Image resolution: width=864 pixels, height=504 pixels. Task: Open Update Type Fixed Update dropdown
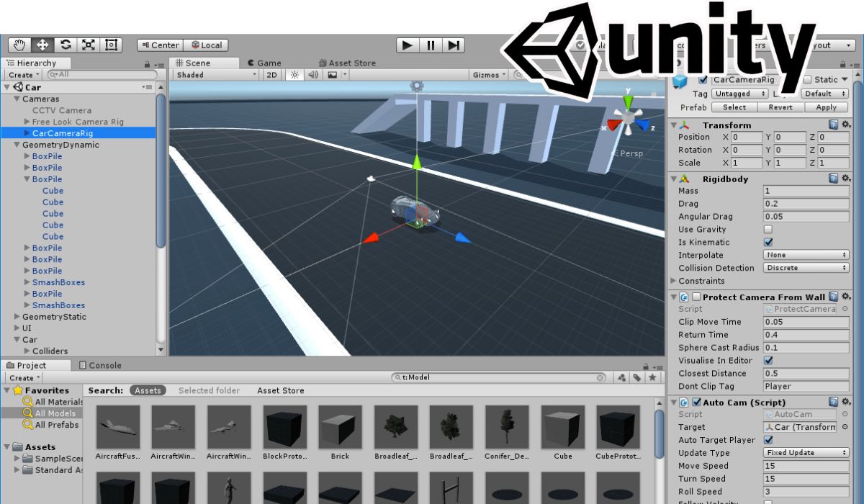806,453
